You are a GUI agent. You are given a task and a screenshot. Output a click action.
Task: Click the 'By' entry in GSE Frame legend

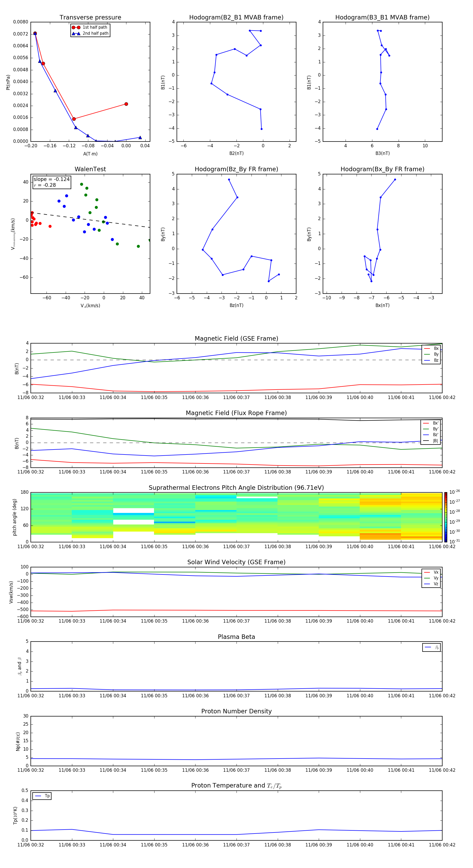[x=431, y=354]
